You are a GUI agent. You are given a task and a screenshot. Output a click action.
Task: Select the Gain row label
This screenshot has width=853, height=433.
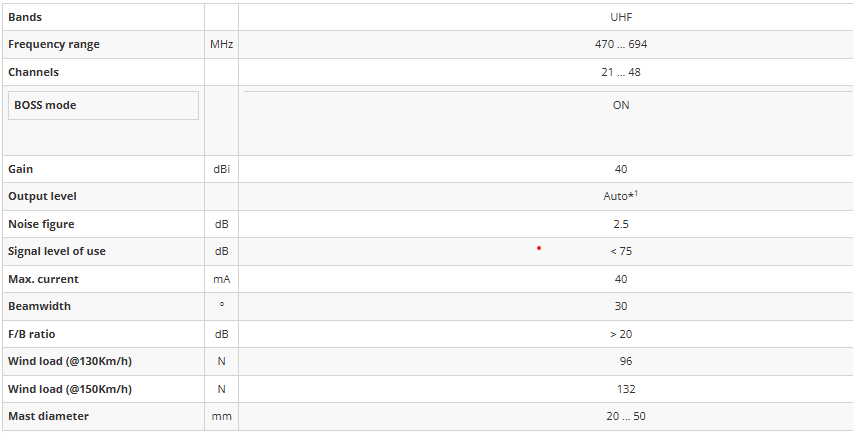coord(21,169)
